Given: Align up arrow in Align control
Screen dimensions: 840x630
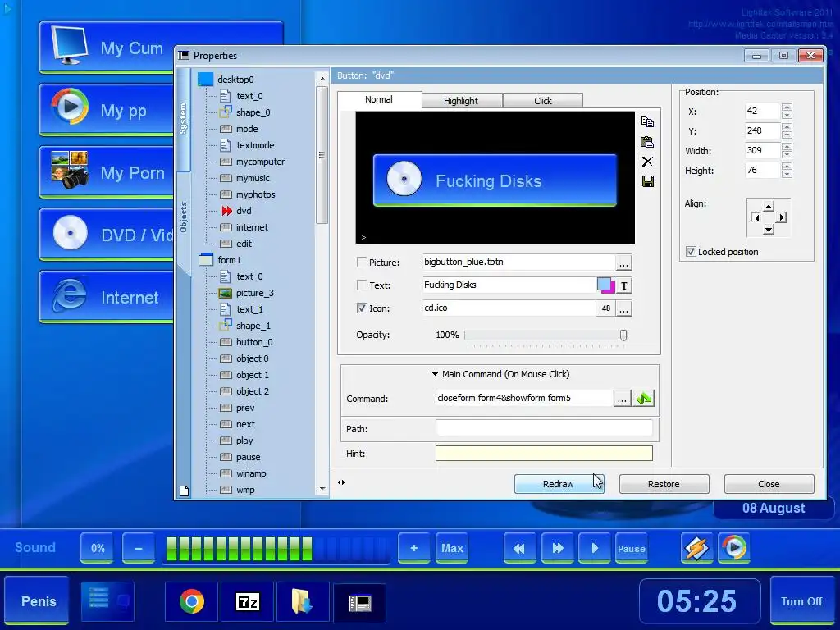Looking at the screenshot, I should point(769,206).
